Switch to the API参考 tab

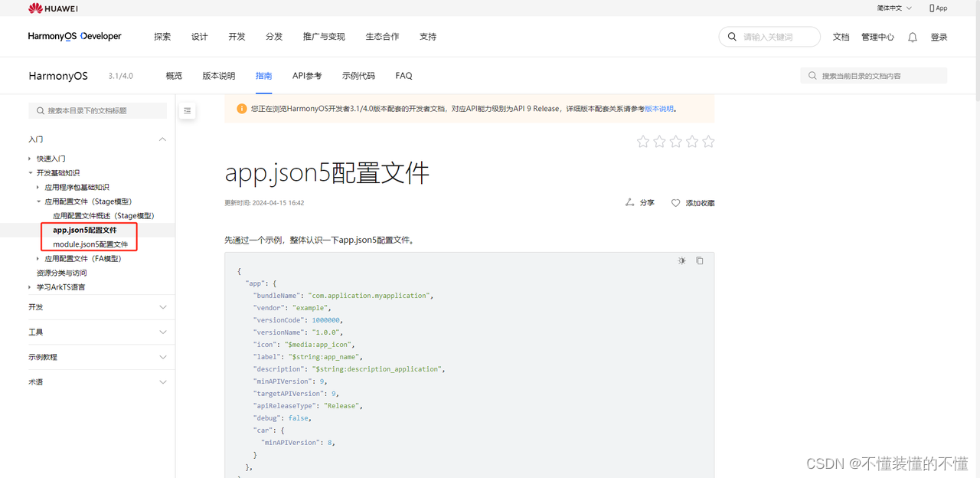coord(307,76)
